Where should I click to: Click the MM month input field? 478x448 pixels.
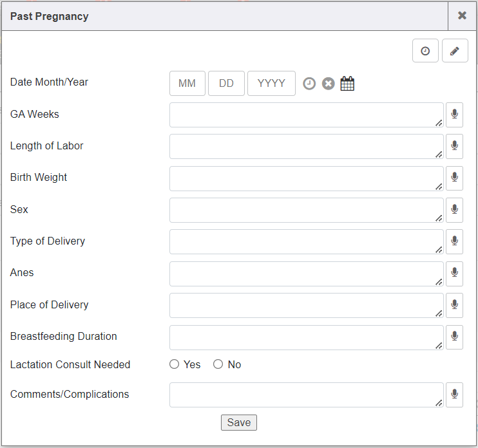(x=187, y=84)
